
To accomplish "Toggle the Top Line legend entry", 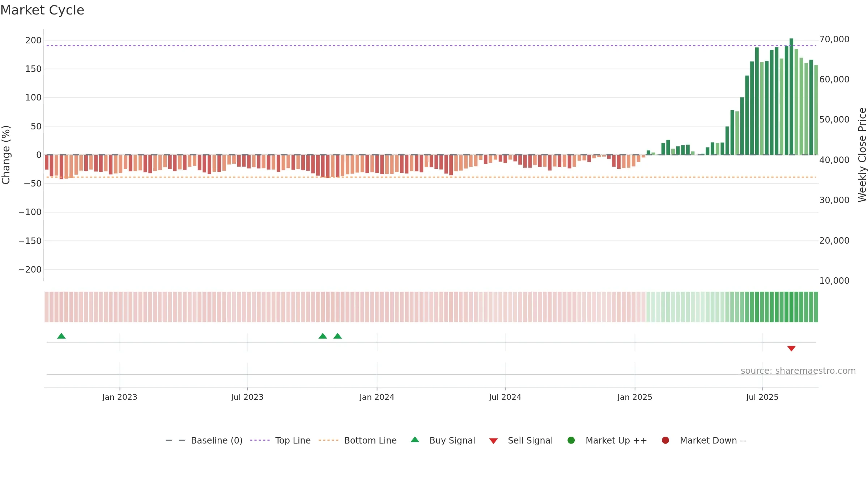I will tap(280, 440).
